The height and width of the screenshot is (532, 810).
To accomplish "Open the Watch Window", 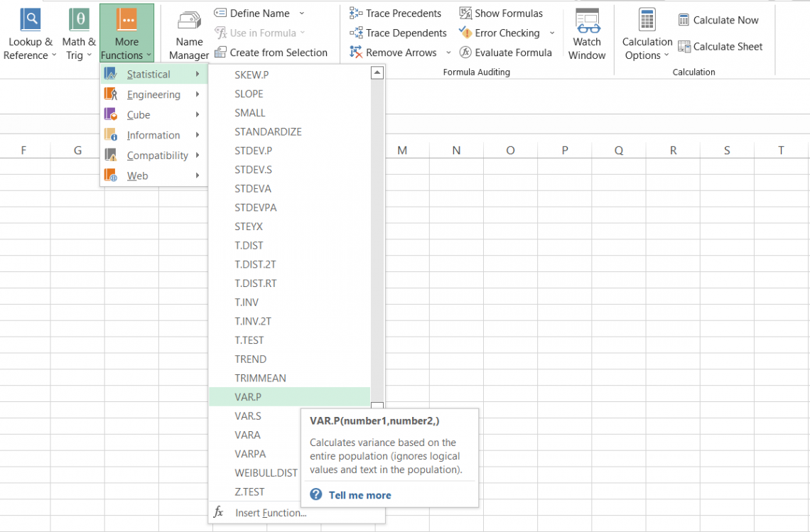I will [x=586, y=33].
